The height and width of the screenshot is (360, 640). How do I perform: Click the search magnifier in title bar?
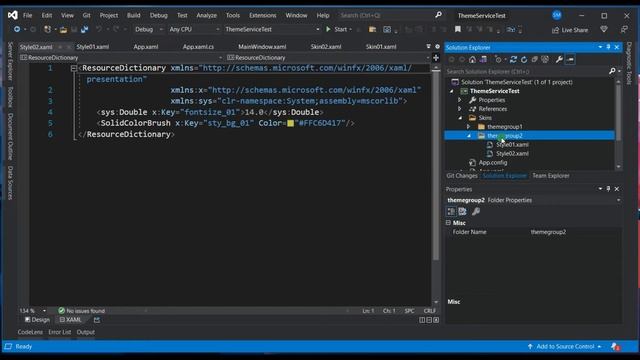click(x=438, y=15)
